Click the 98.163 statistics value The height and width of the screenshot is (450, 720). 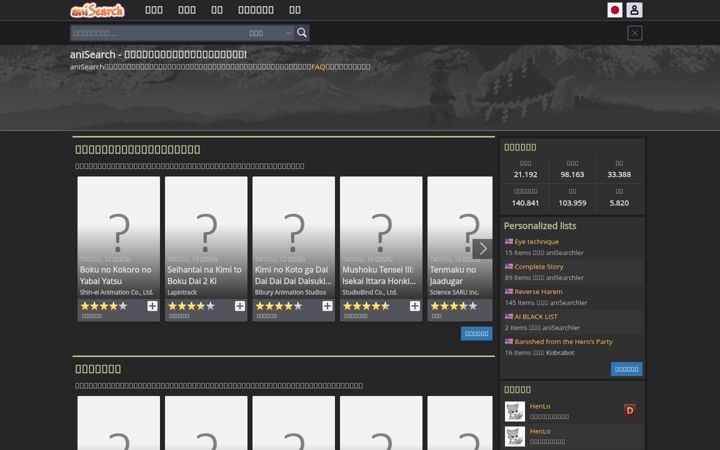[x=572, y=174]
